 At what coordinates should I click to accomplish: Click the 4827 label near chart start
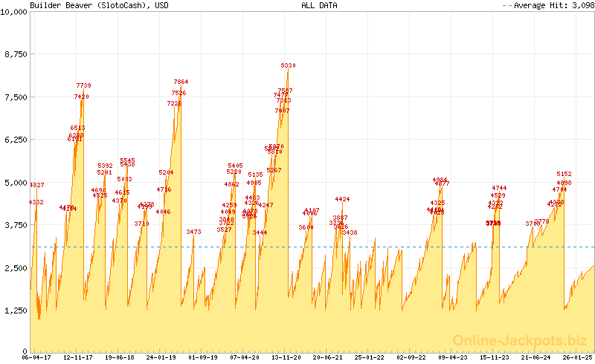click(x=36, y=185)
